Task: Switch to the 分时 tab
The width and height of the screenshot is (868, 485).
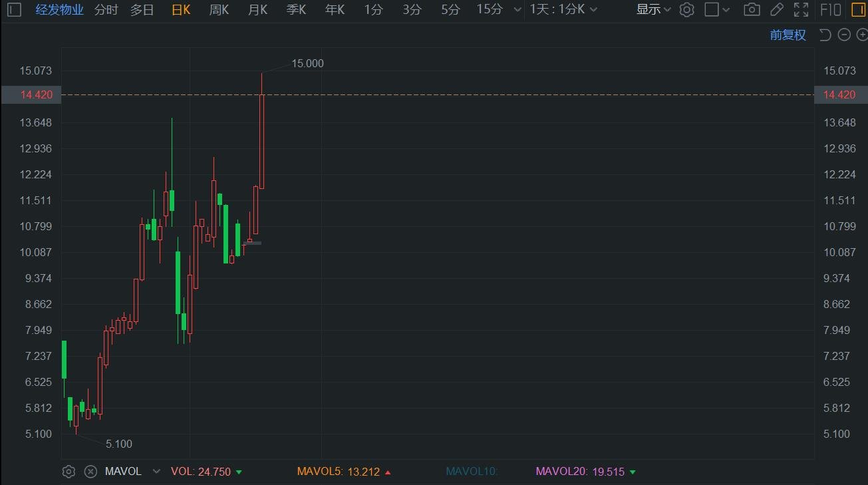Action: coord(106,10)
